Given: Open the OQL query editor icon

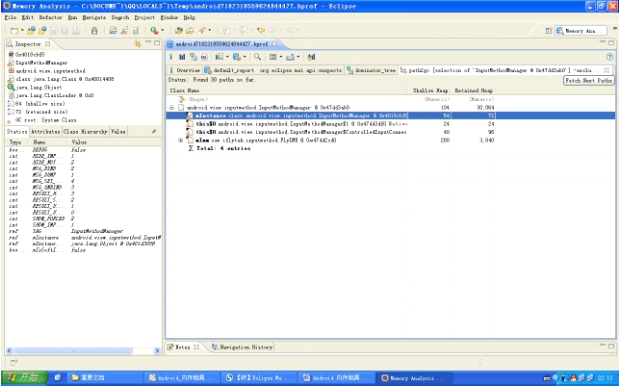Looking at the screenshot, I should 204,57.
